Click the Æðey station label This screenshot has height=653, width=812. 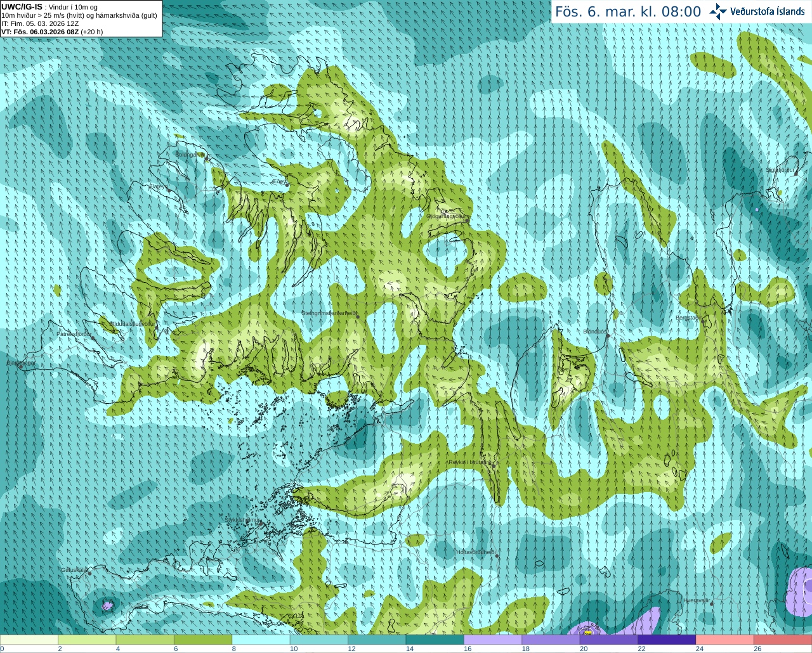279,181
